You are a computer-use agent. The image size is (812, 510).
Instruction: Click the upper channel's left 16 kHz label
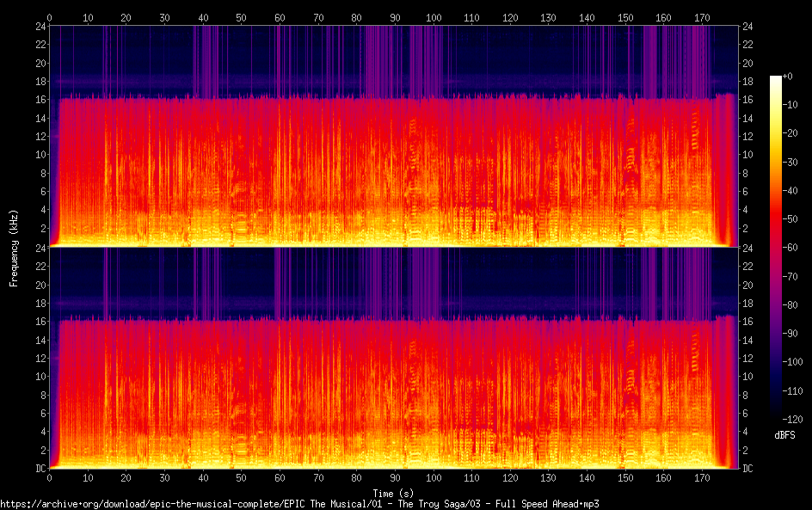(x=39, y=100)
